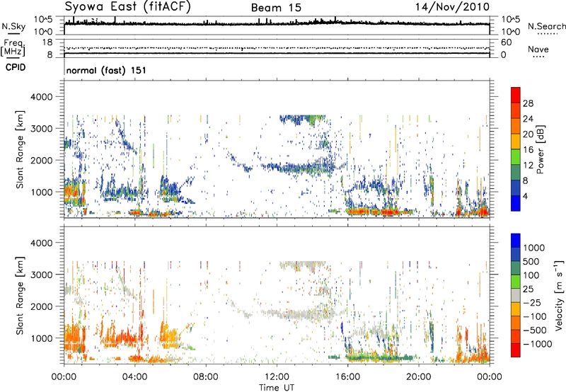Select the "normal (fast) 151" mode text
The image size is (566, 392).
coord(107,70)
